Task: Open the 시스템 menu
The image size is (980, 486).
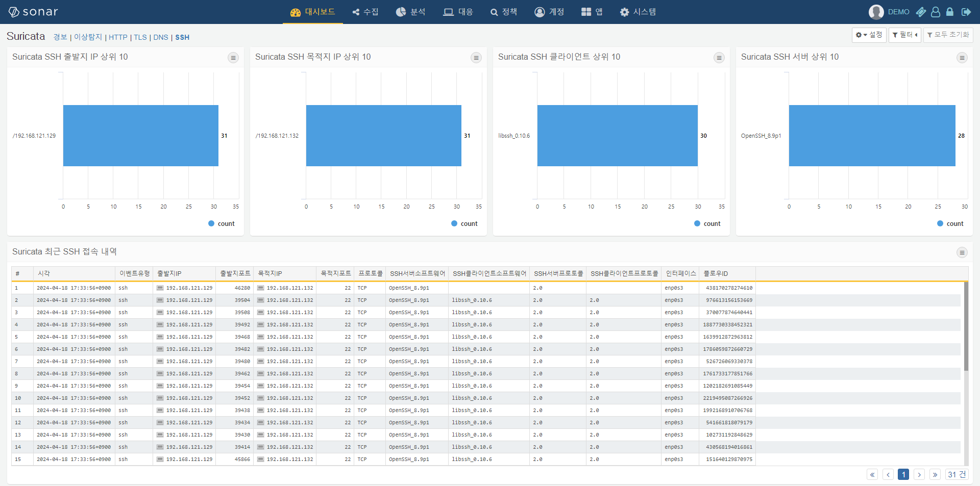Action: (638, 12)
